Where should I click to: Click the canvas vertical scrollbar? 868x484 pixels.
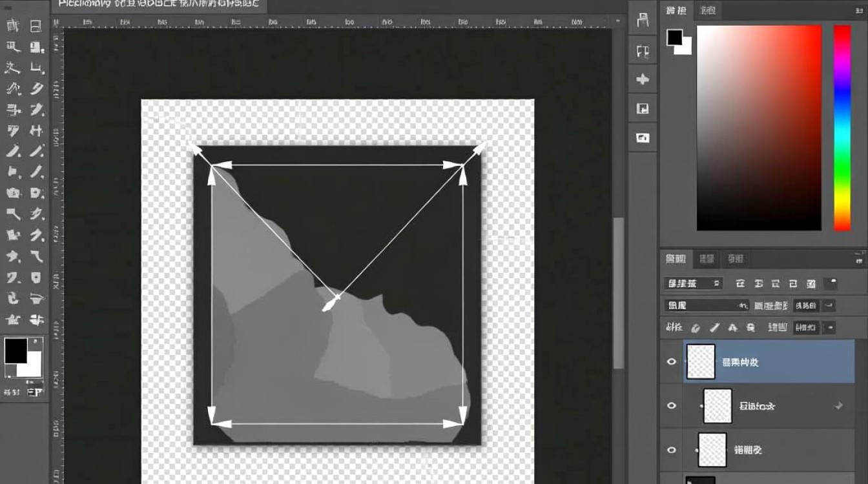pyautogui.click(x=619, y=292)
